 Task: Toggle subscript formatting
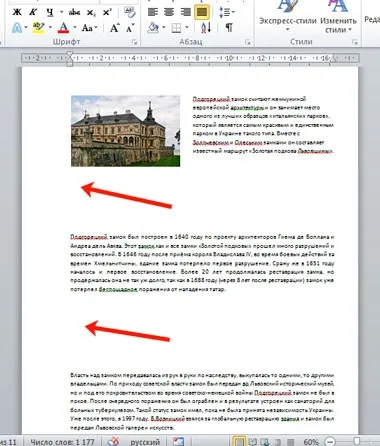tap(91, 12)
